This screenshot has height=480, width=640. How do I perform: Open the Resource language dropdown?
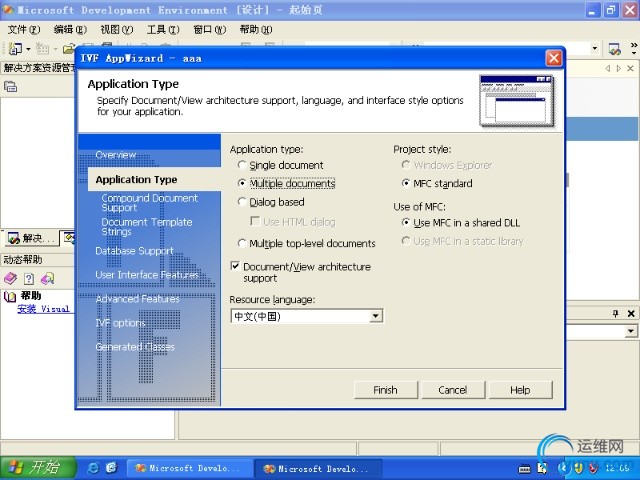[376, 316]
